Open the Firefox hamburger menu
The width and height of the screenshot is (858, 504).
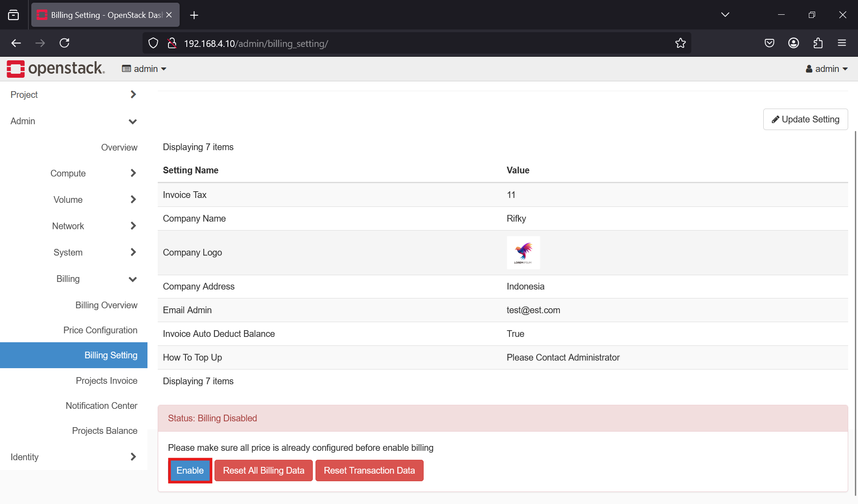point(842,43)
